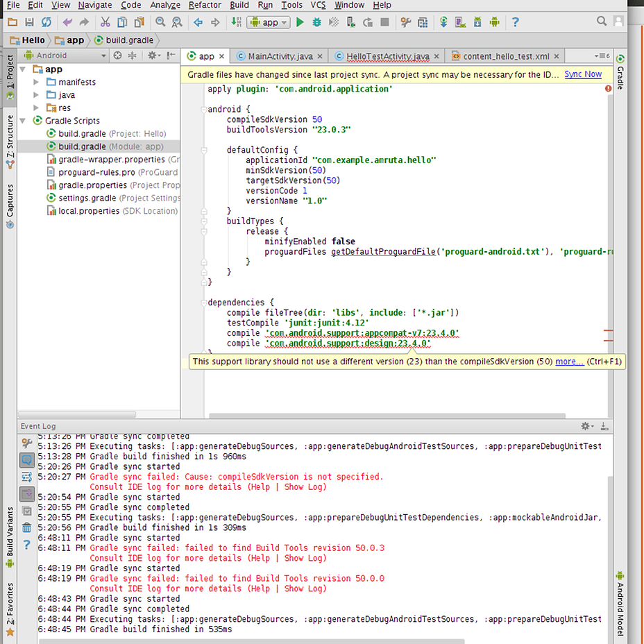This screenshot has height=644, width=644.
Task: Click the Sync Now link
Action: point(583,74)
